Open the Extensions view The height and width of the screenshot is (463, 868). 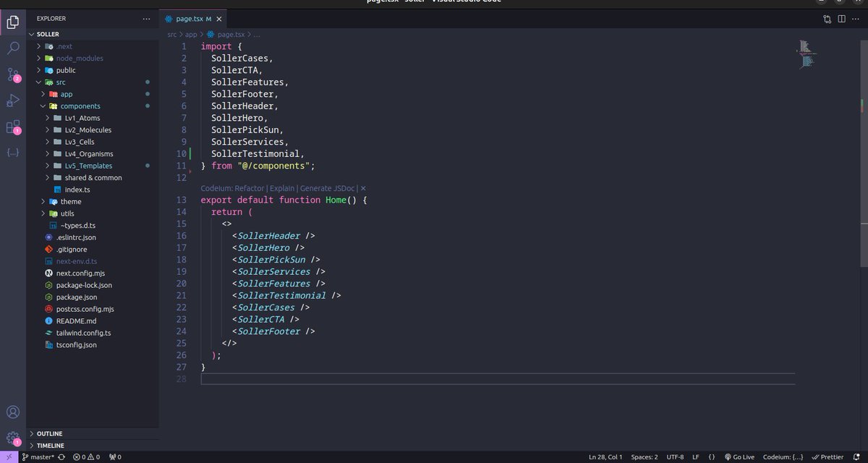pyautogui.click(x=13, y=127)
